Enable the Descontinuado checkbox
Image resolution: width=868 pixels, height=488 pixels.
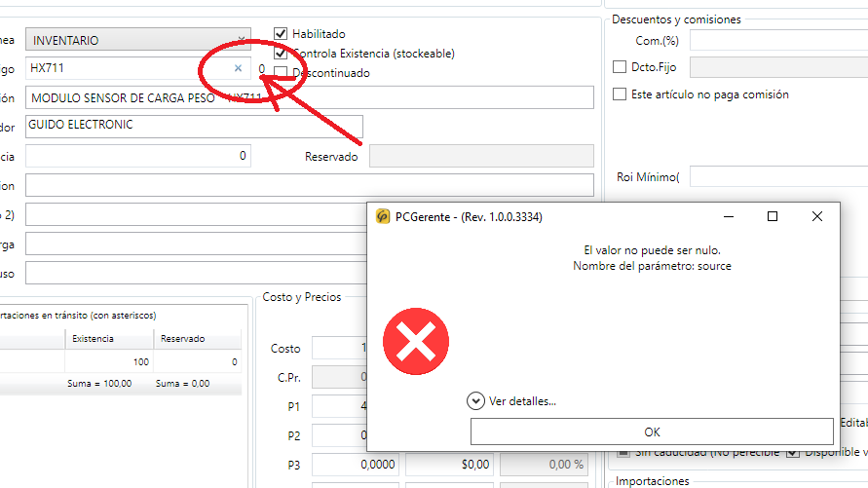[282, 72]
